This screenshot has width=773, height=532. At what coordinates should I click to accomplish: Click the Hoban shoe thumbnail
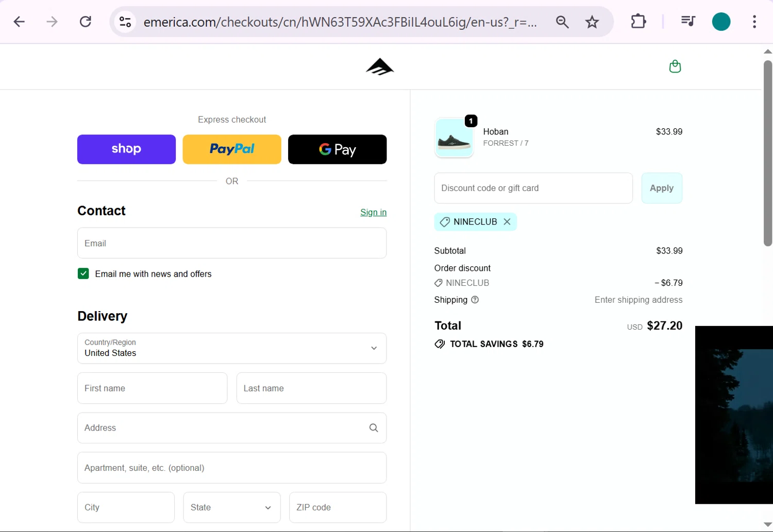[454, 138]
